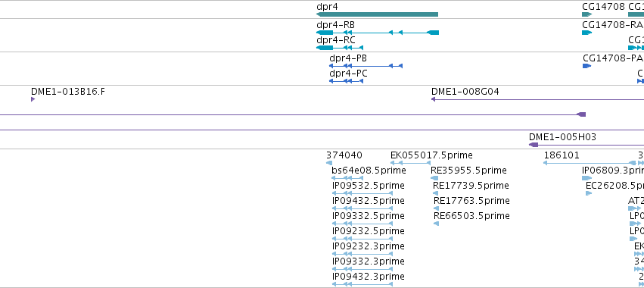Click the IP09232.5prime label
644x288 pixels.
click(x=369, y=231)
